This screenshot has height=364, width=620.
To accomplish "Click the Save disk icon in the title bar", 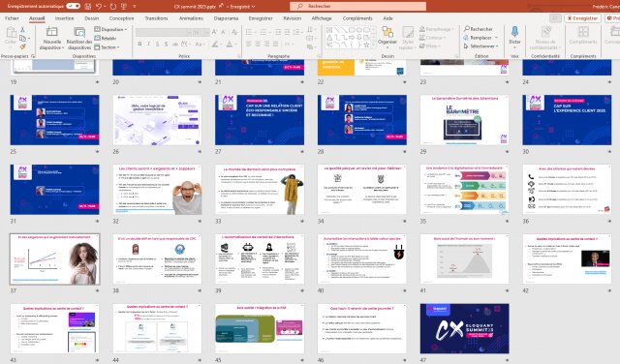I will [x=88, y=7].
